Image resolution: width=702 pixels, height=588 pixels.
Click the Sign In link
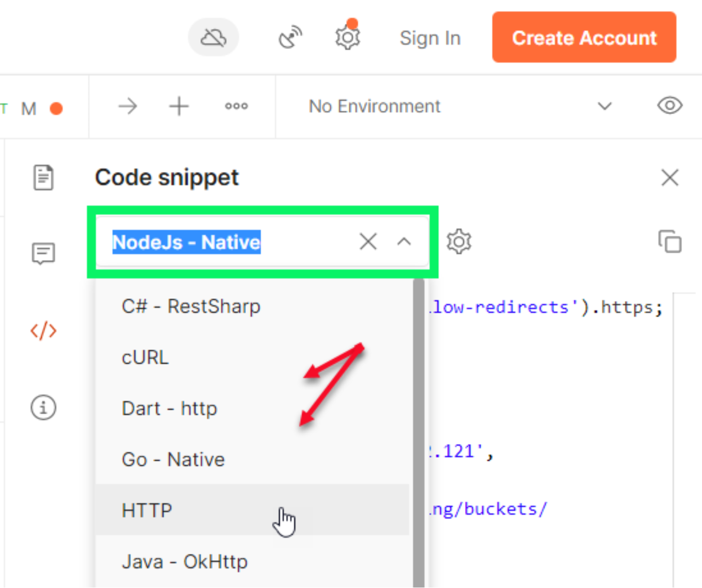(x=430, y=38)
